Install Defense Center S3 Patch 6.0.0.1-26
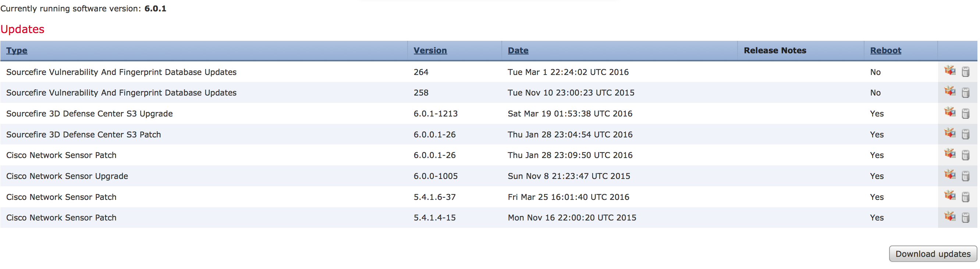This screenshot has width=980, height=269. (x=949, y=133)
